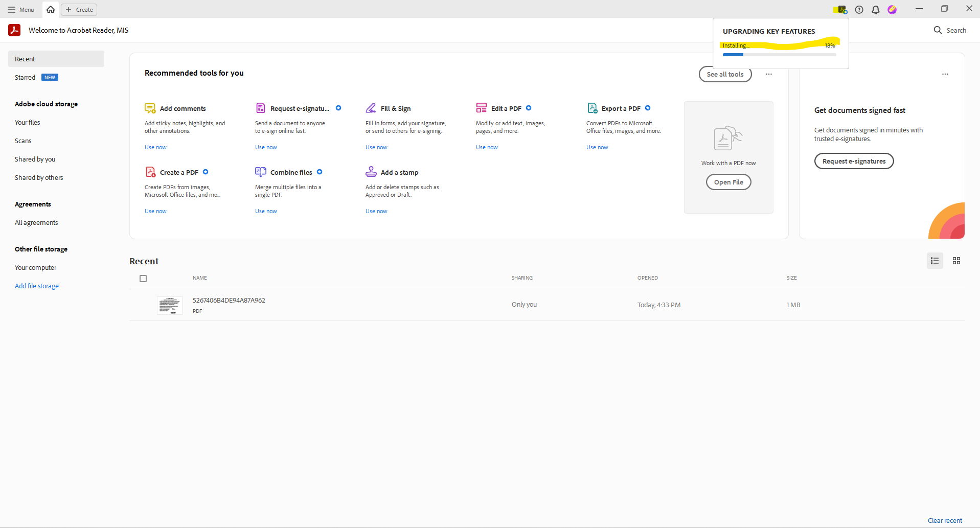Image resolution: width=980 pixels, height=528 pixels.
Task: Open the 5267406B4DE94A87A962 PDF thumbnail
Action: [169, 305]
